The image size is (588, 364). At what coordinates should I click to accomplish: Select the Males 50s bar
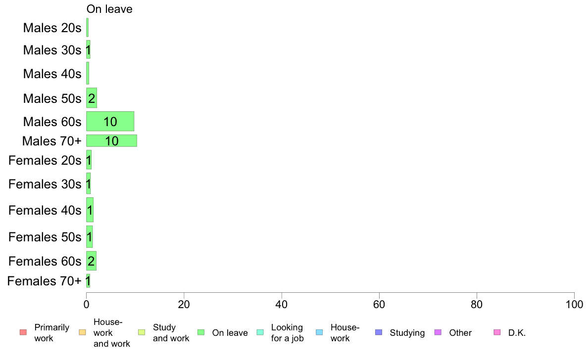[92, 98]
